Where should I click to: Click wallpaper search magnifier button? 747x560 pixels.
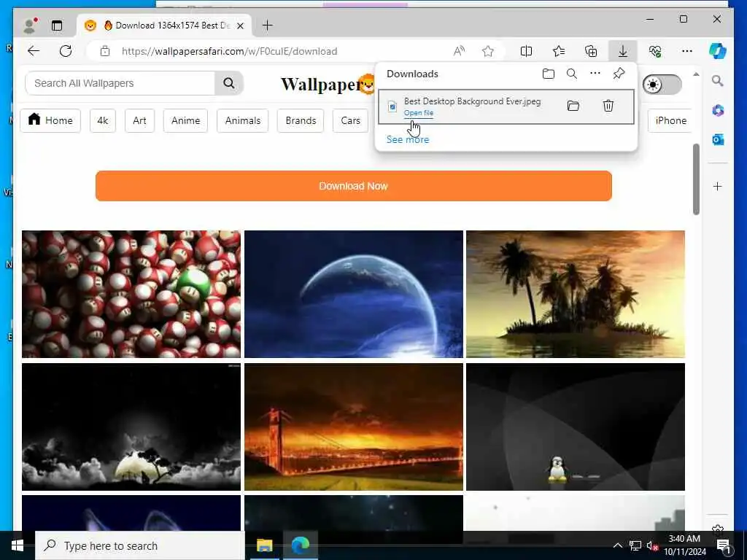click(229, 83)
